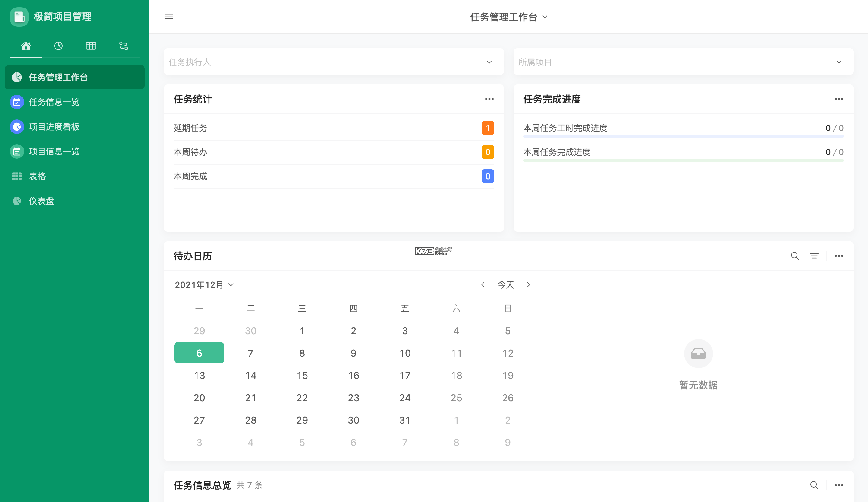
Task: Select December 10 in the calendar
Action: [x=405, y=353]
